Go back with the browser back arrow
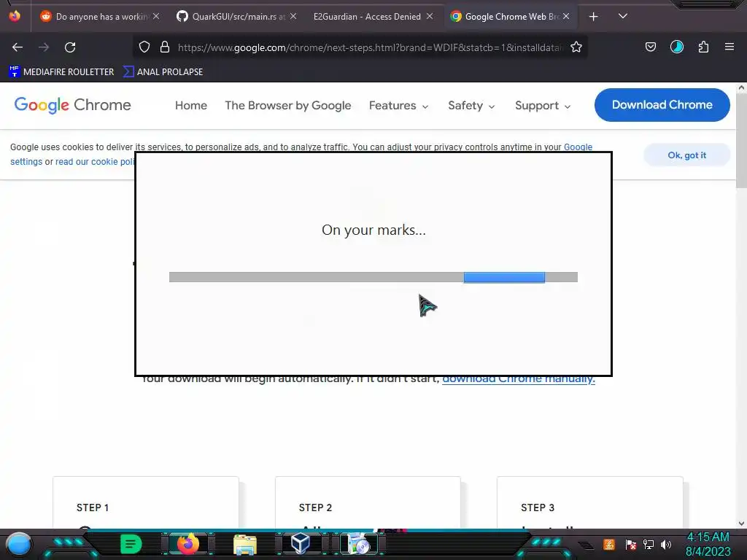 pos(18,47)
